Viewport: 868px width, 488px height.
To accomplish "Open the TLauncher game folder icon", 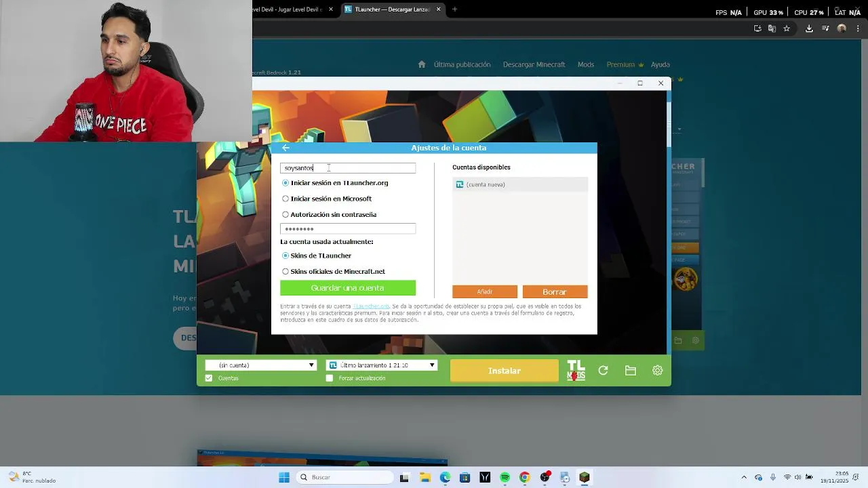I will pyautogui.click(x=631, y=371).
